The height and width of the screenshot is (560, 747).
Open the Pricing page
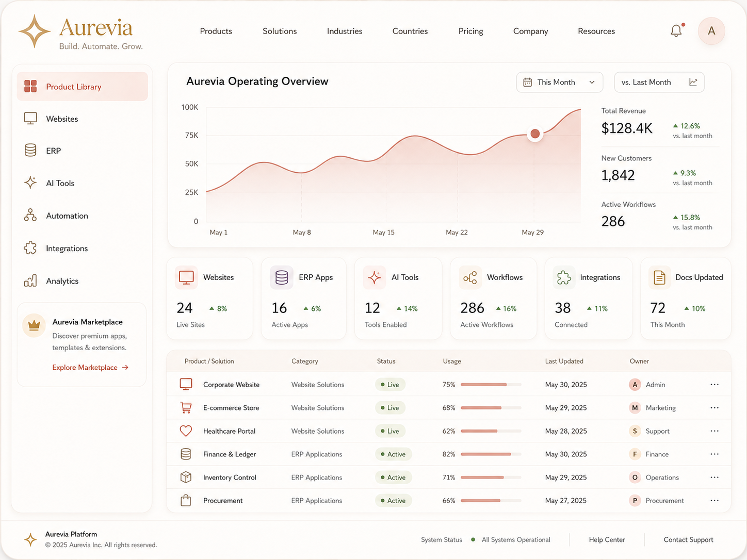pos(471,31)
